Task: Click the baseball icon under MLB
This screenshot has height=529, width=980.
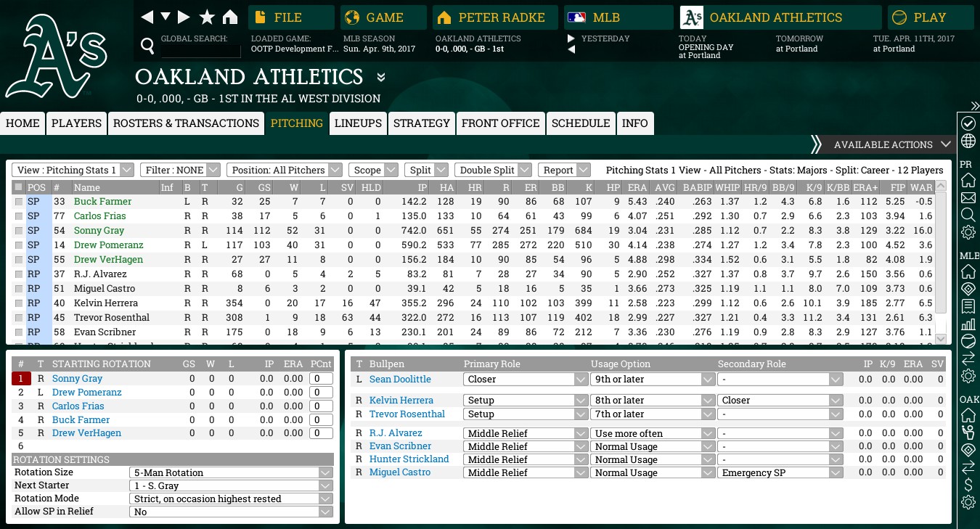Action: click(x=968, y=341)
